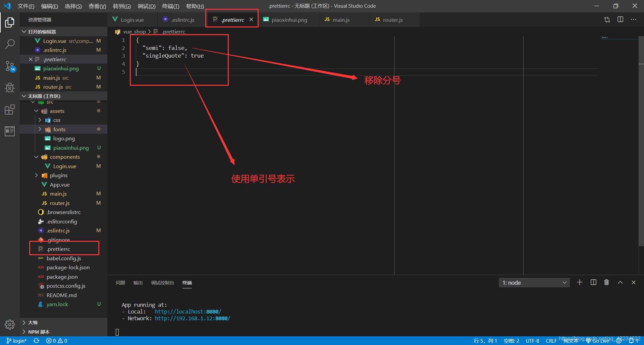This screenshot has width=644, height=345.
Task: Expand the fonts folder
Action: 40,129
